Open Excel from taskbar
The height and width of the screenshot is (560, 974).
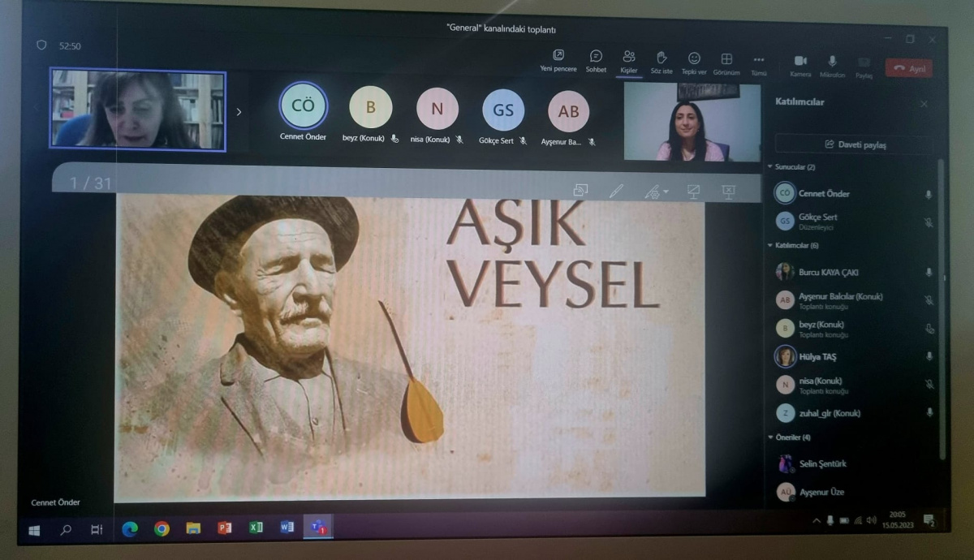point(256,528)
